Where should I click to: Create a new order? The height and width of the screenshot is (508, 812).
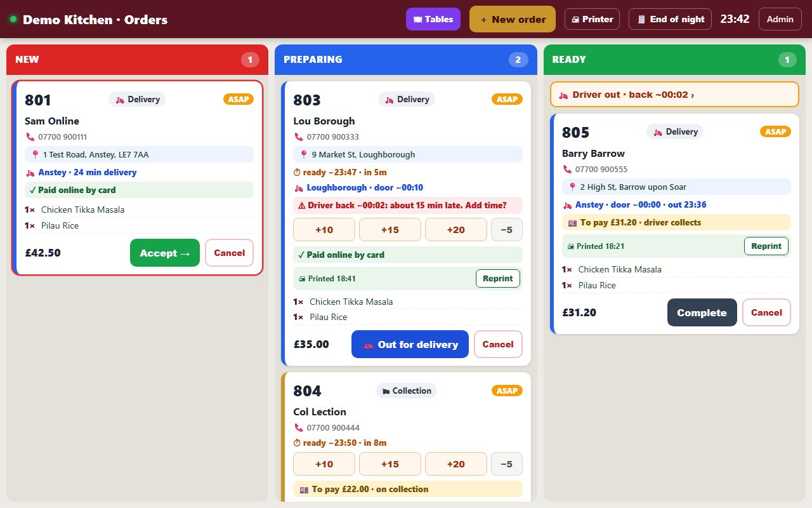(x=513, y=19)
